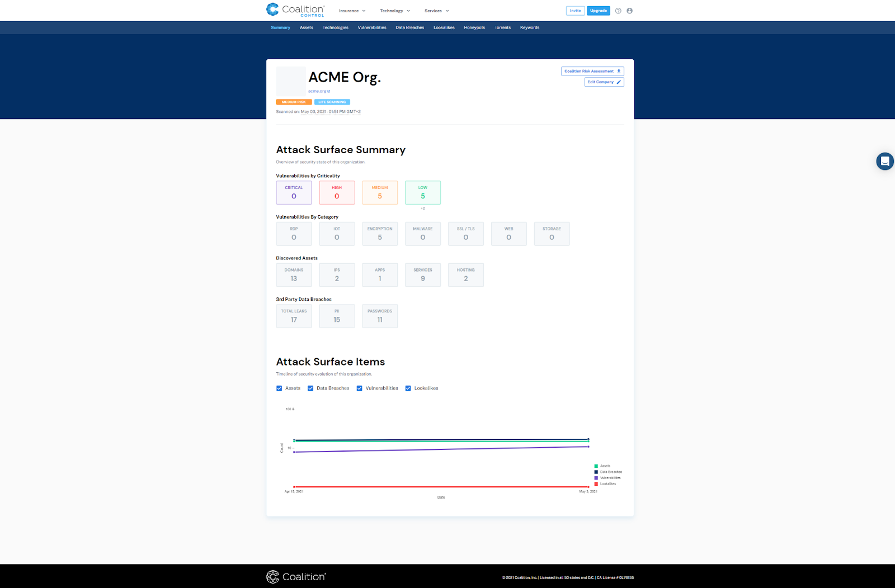Open the Keywords tab
The image size is (895, 588).
(x=530, y=27)
